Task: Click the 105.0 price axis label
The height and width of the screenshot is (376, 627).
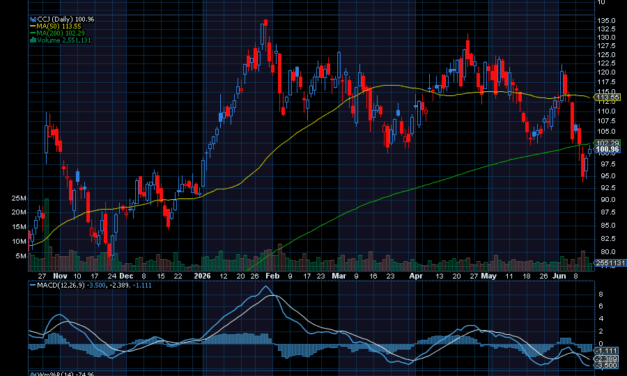Action: tap(606, 132)
